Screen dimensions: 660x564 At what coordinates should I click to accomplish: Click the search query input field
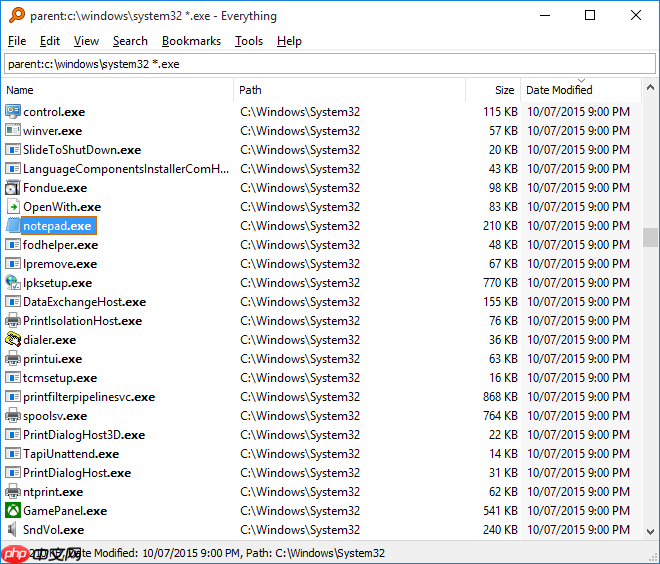pyautogui.click(x=329, y=64)
